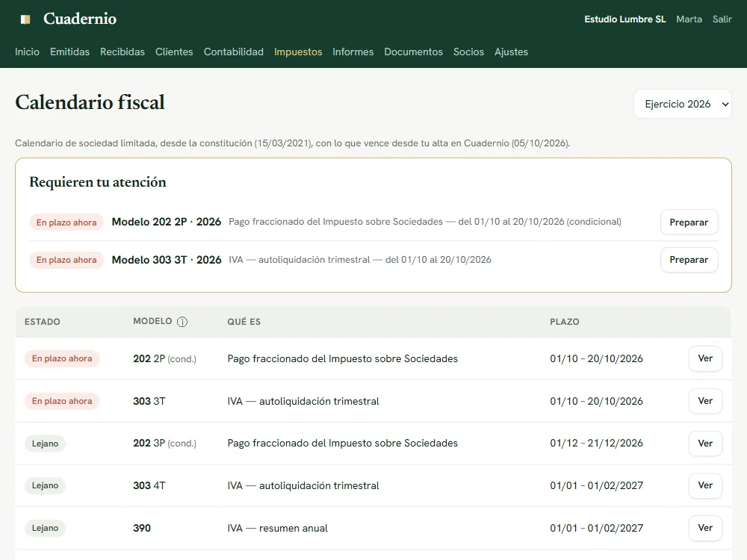Click the ESTADO column header

(x=43, y=322)
